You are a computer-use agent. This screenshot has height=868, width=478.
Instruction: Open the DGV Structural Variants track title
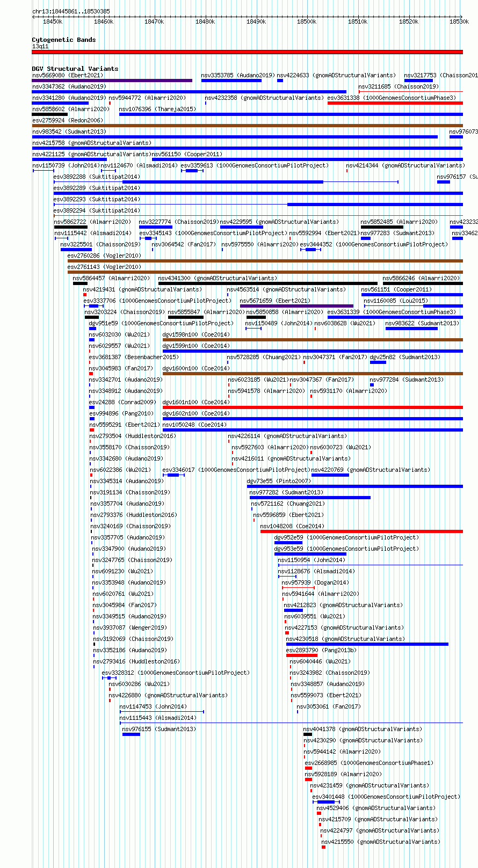tap(75, 69)
